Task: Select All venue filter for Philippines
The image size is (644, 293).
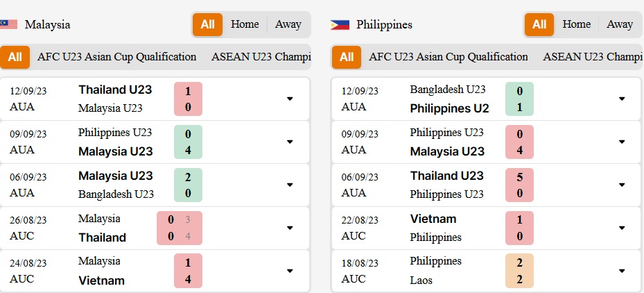Action: 539,24
